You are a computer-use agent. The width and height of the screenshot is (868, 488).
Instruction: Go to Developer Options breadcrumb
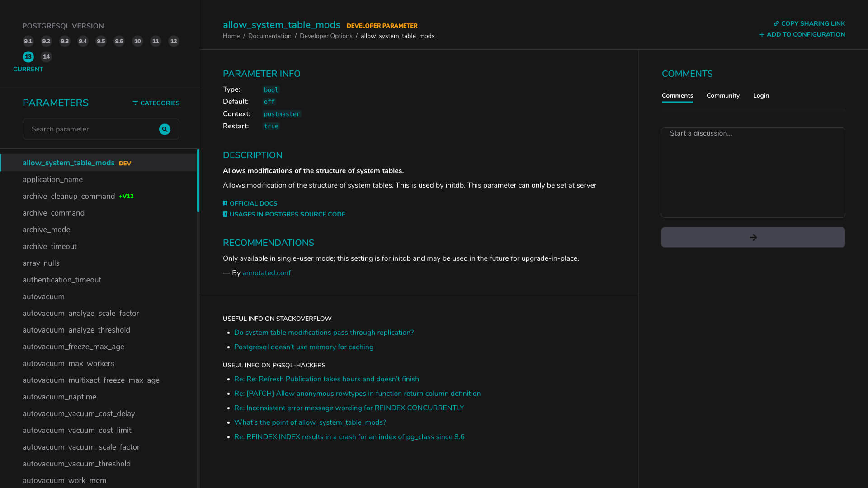[325, 36]
